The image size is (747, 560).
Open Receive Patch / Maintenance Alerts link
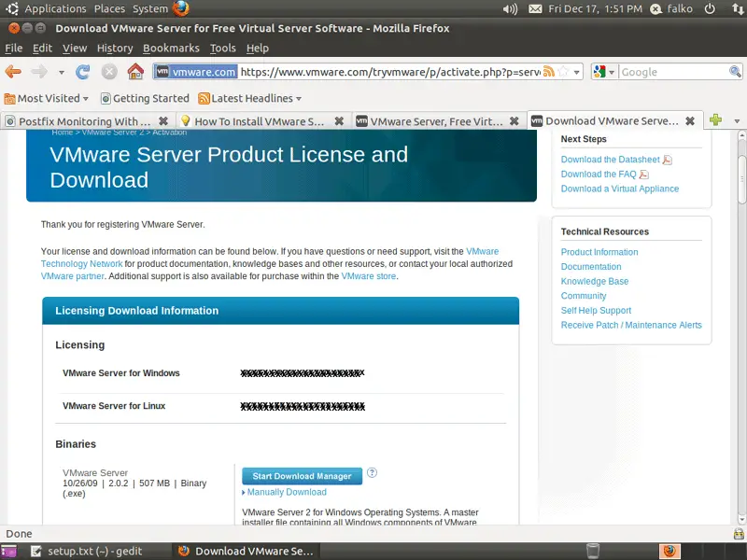[x=631, y=325]
